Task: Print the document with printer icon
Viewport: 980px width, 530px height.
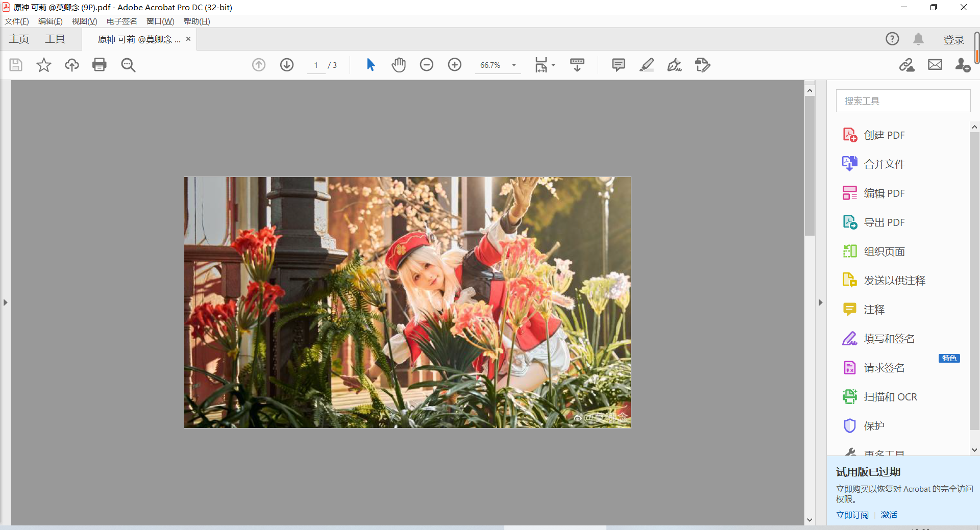Action: [100, 65]
